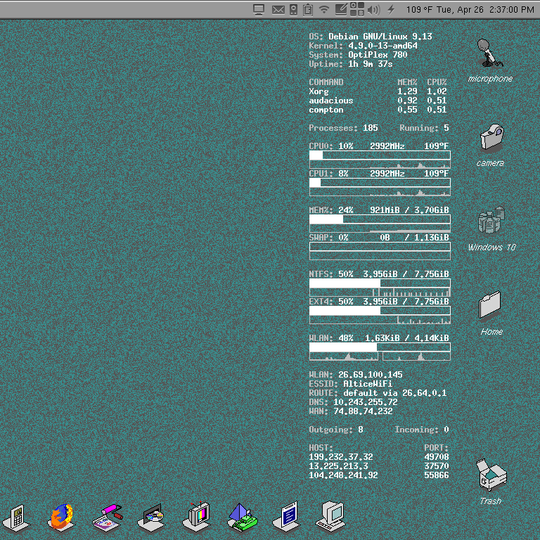This screenshot has width=540, height=540.
Task: Open the camera desktop shortcut
Action: 490,145
